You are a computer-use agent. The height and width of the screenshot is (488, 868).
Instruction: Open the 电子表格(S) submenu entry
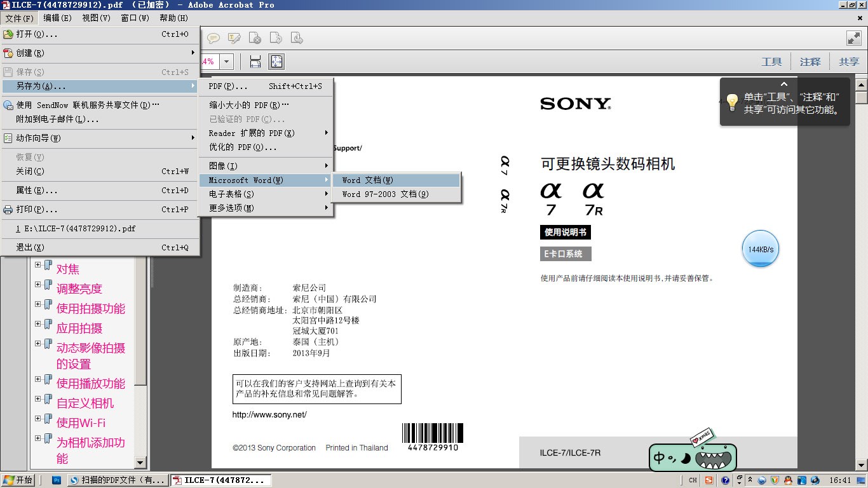click(266, 194)
